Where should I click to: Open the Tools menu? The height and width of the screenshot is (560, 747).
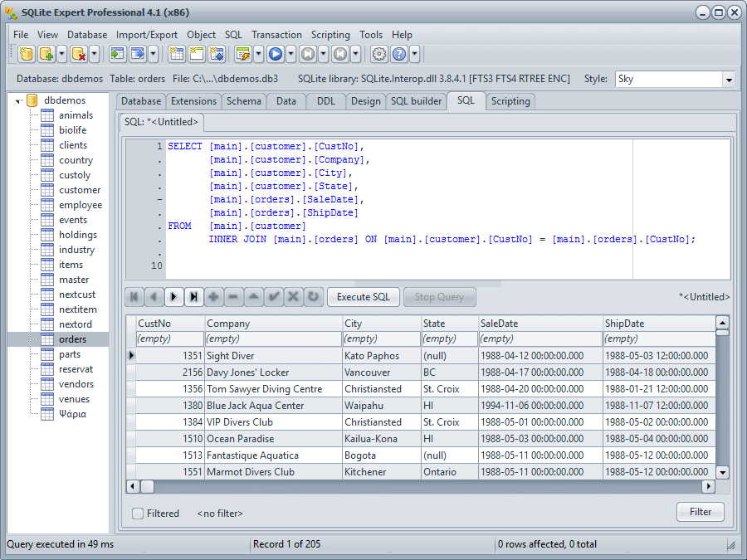[371, 35]
